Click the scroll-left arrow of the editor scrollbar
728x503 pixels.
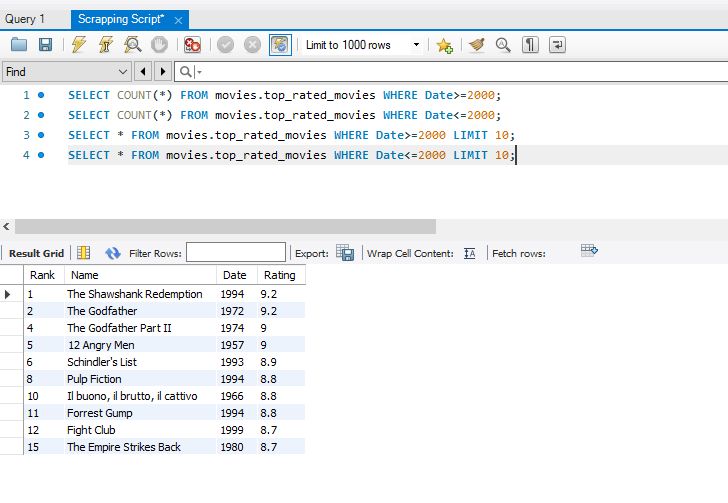click(x=6, y=227)
